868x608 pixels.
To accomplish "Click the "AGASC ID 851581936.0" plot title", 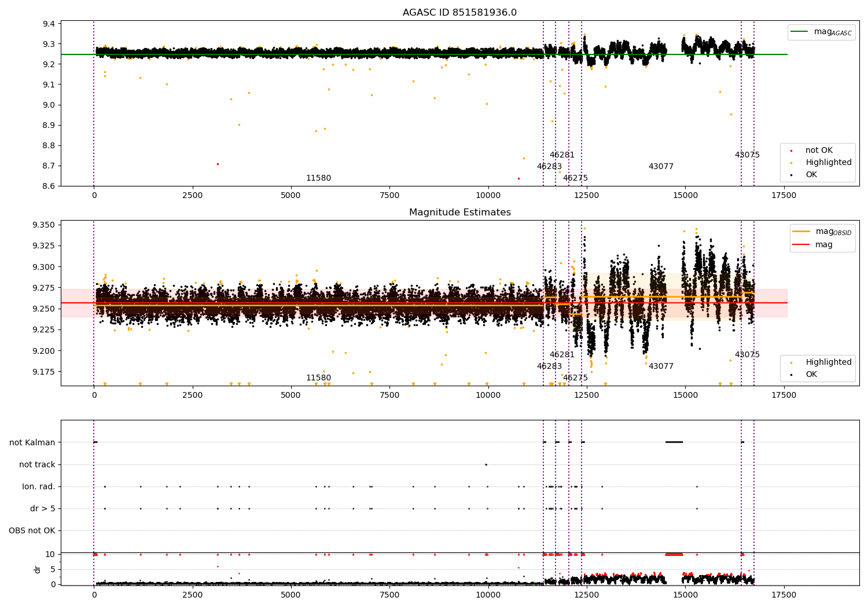I will pyautogui.click(x=459, y=13).
